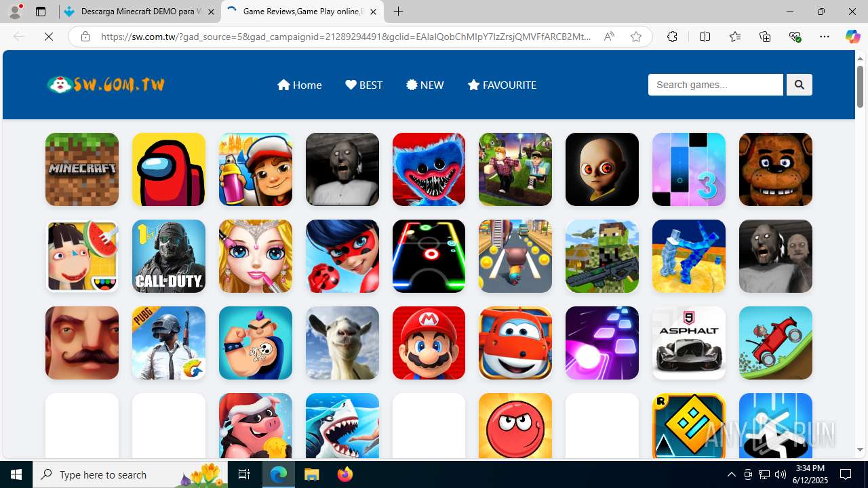868x488 pixels.
Task: Open the Copilot sidebar
Action: pyautogui.click(x=852, y=37)
